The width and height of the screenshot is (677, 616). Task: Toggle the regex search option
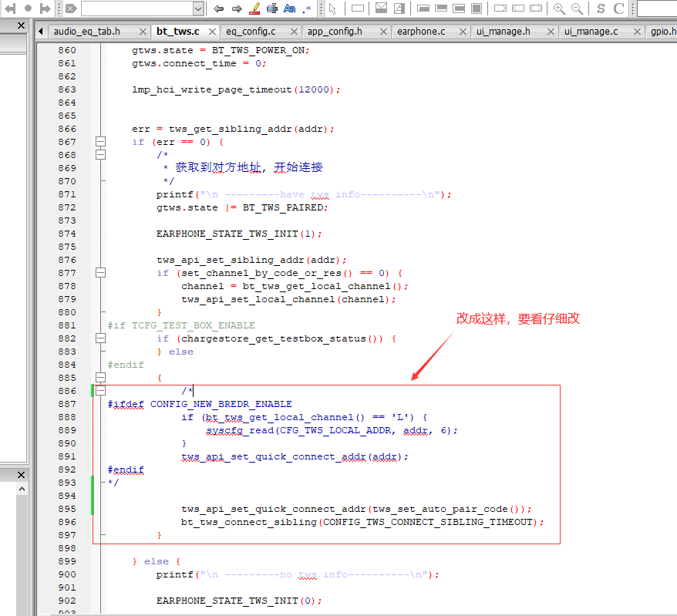[307, 8]
